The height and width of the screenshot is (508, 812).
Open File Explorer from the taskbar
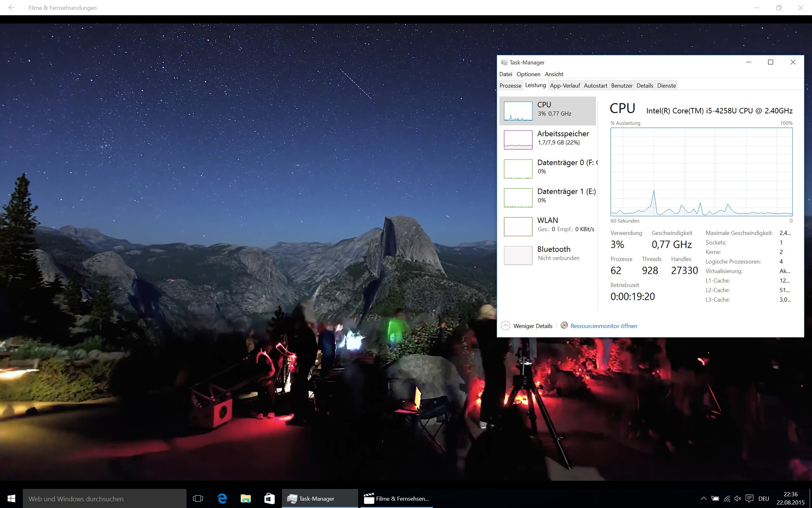click(246, 499)
